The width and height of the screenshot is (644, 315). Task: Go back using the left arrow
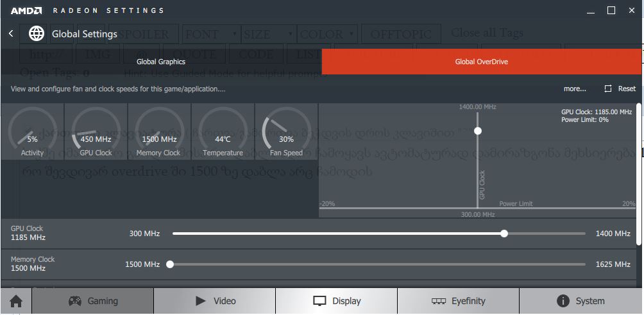point(11,33)
